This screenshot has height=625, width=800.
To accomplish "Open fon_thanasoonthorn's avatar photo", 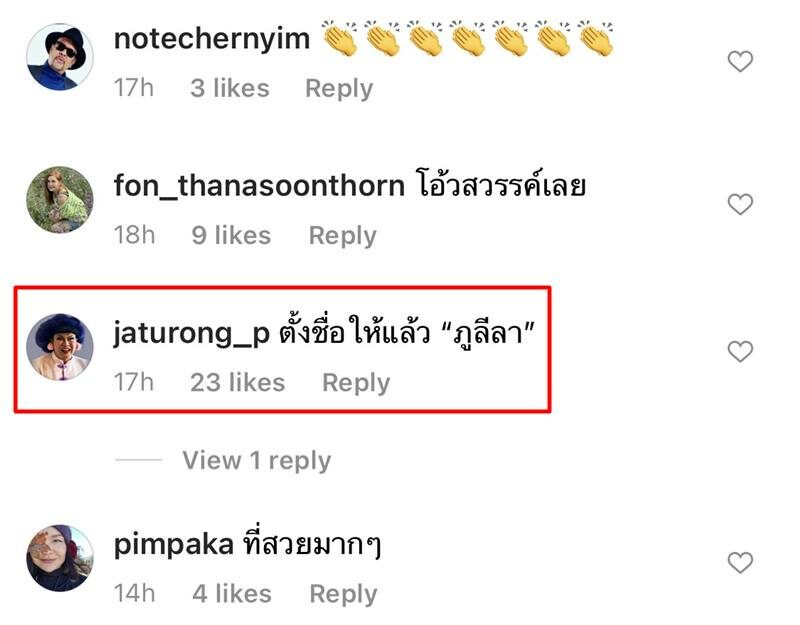I will coord(60,199).
